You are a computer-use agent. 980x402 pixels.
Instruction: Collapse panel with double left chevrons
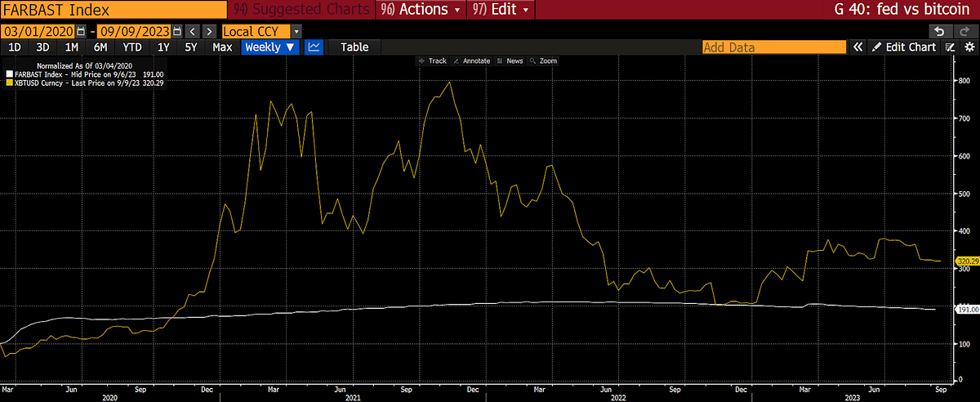pos(858,47)
